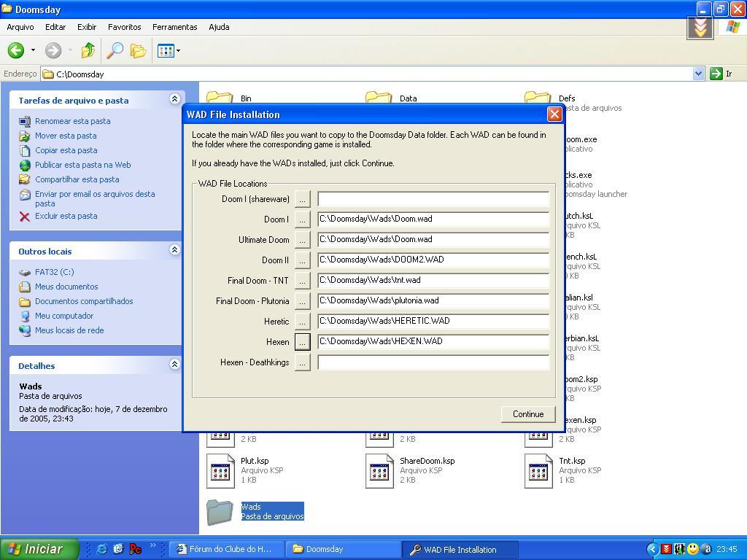Browse for Hexen WAD file

pyautogui.click(x=303, y=342)
